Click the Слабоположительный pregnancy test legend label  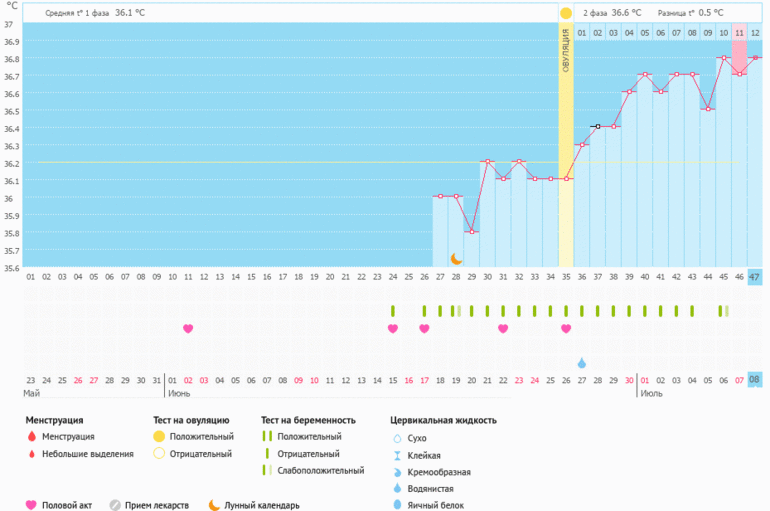(320, 470)
